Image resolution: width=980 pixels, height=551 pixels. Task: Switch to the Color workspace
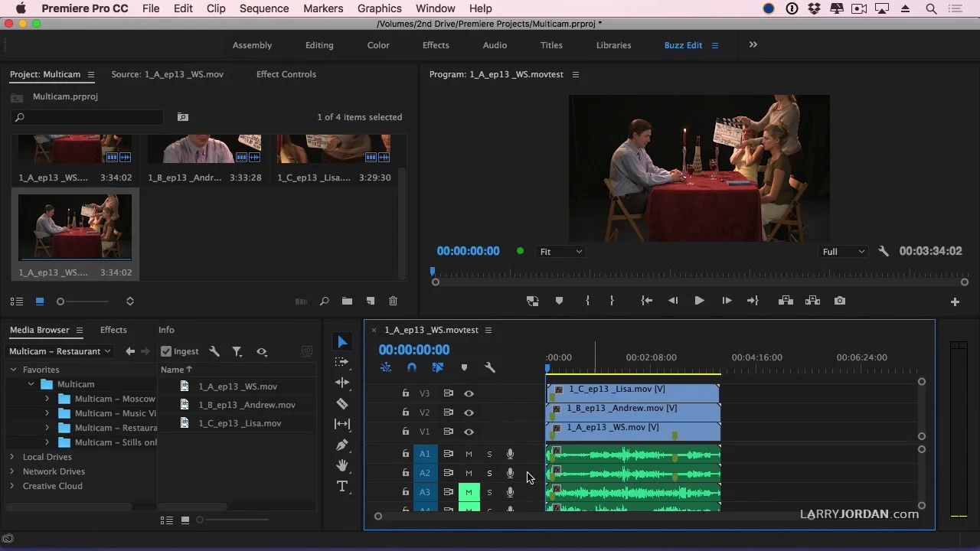(x=378, y=45)
